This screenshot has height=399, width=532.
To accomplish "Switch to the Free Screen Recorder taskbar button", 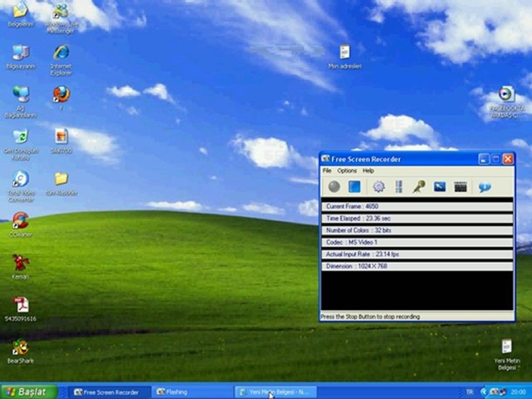I will click(x=109, y=392).
